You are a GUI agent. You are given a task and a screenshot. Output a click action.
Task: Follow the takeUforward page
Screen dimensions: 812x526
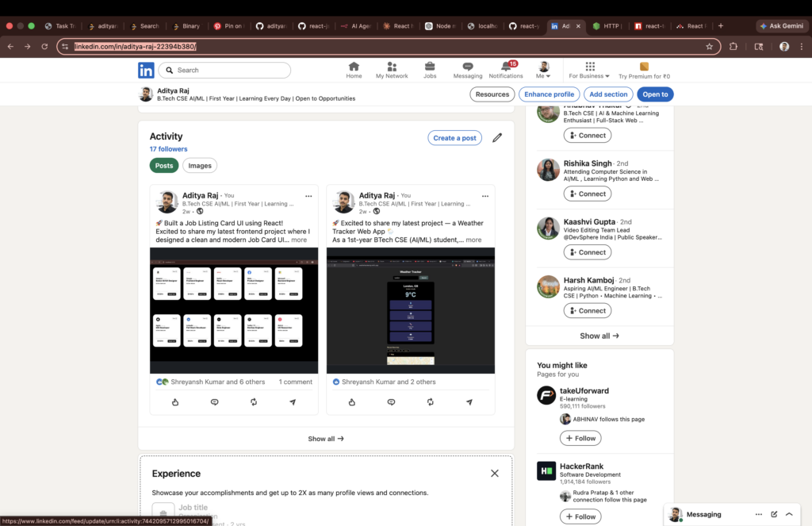580,439
